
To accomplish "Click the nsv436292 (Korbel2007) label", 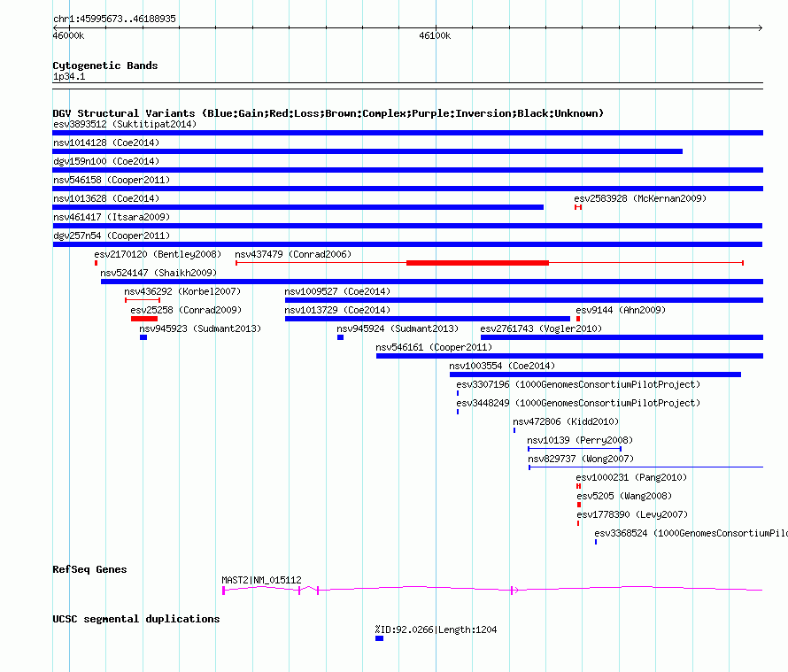I will coord(182,291).
